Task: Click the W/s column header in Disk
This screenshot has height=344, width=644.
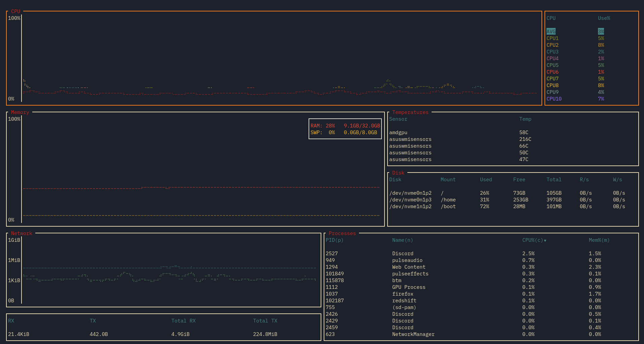Action: pyautogui.click(x=617, y=180)
